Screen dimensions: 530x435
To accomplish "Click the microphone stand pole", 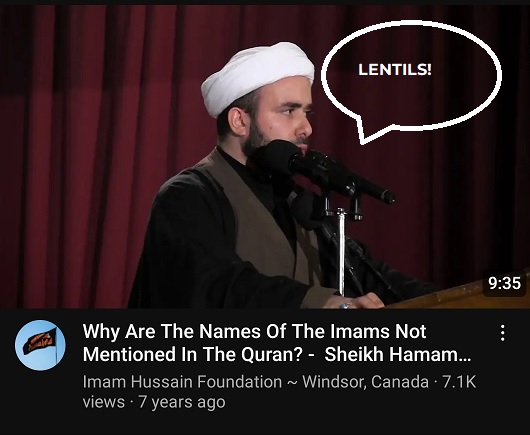I will (341, 252).
